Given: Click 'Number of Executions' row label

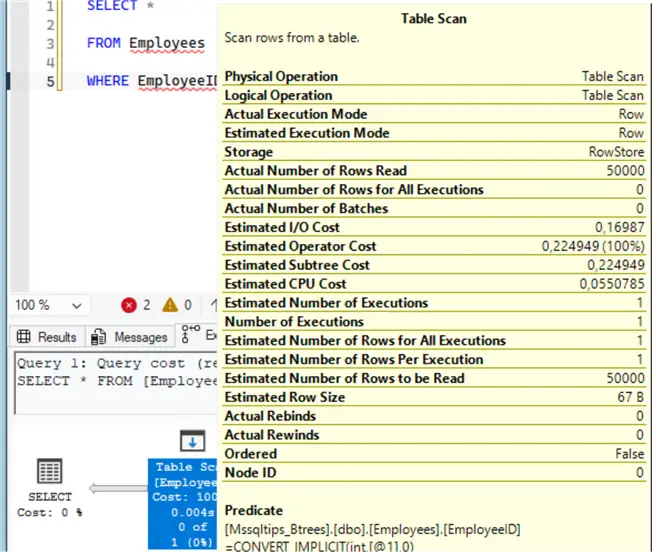Looking at the screenshot, I should point(294,322).
